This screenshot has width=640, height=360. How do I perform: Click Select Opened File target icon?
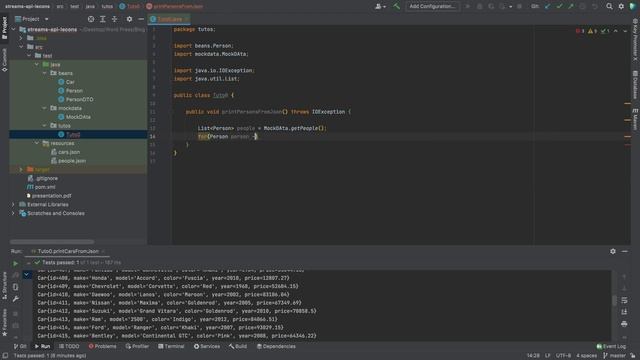click(91, 19)
